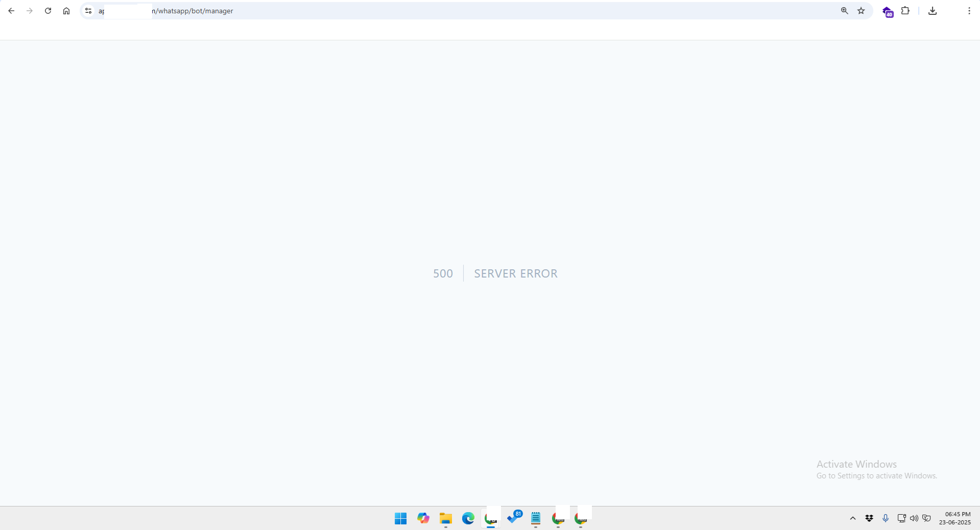Click the purple extension showing badge 40

pos(888,12)
